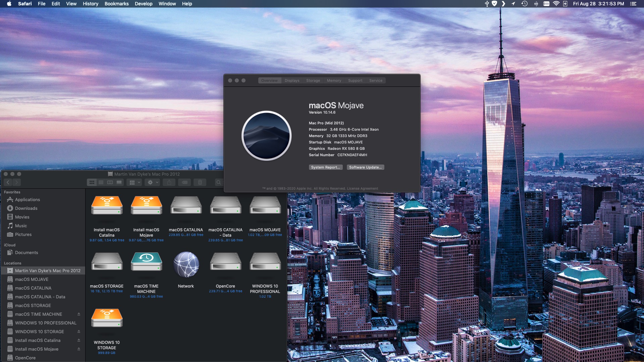Go forward in the Finder window
The image size is (644, 362).
click(16, 182)
